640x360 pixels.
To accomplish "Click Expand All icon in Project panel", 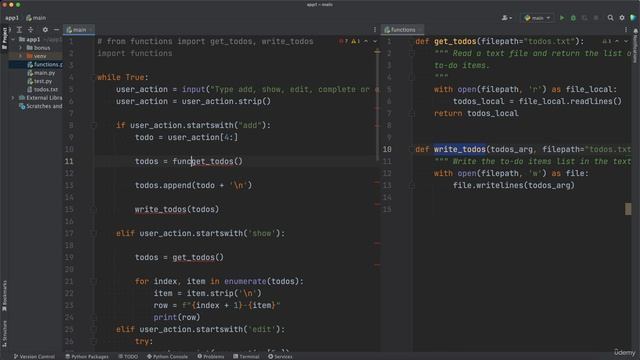I will [x=19, y=30].
